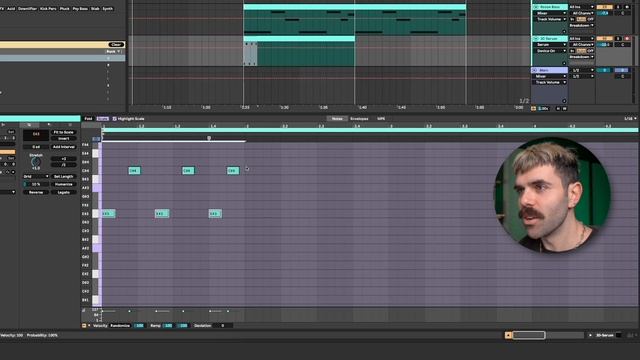Viewport: 640px width, 360px height.
Task: Add automation lane on Main track
Action: coord(564,101)
